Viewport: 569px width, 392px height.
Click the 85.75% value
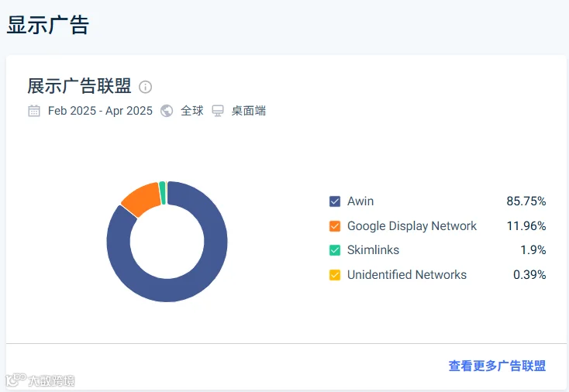[526, 201]
